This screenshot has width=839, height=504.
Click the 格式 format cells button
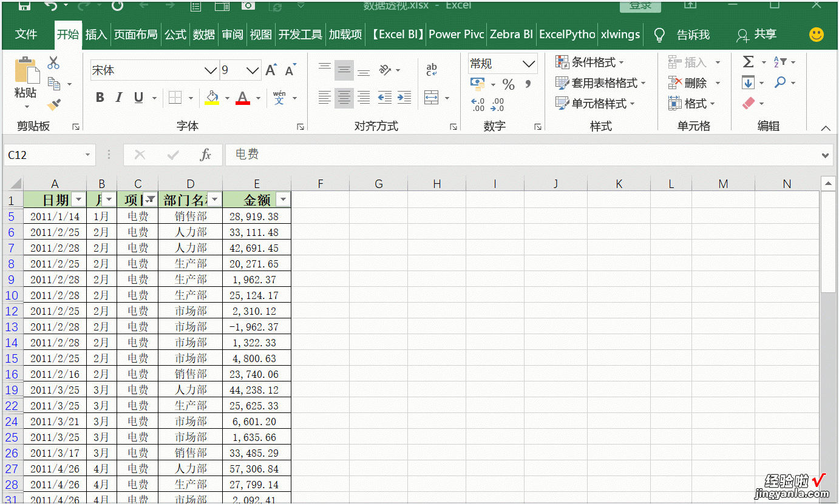(691, 104)
